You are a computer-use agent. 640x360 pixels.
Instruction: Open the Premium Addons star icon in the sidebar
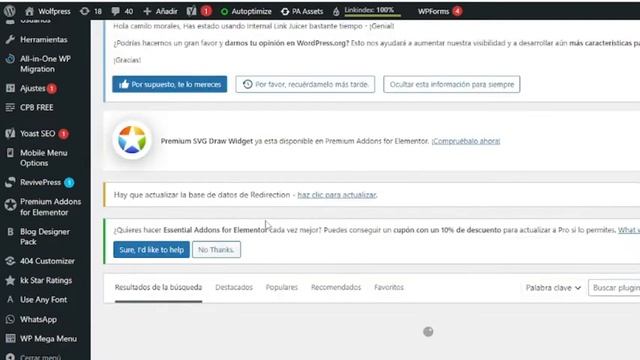[x=10, y=204]
